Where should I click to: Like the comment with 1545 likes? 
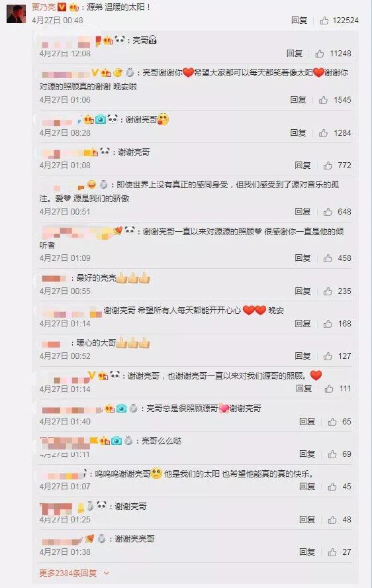323,100
